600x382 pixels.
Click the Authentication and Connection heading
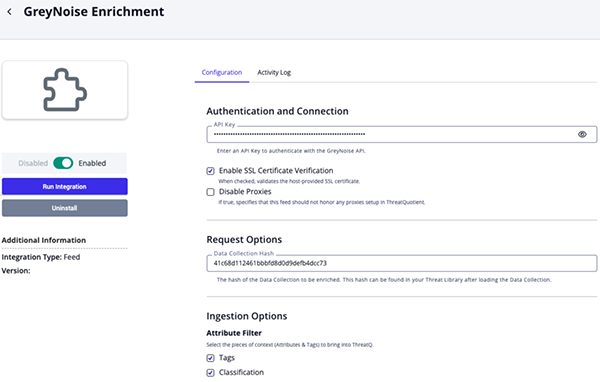pos(277,111)
